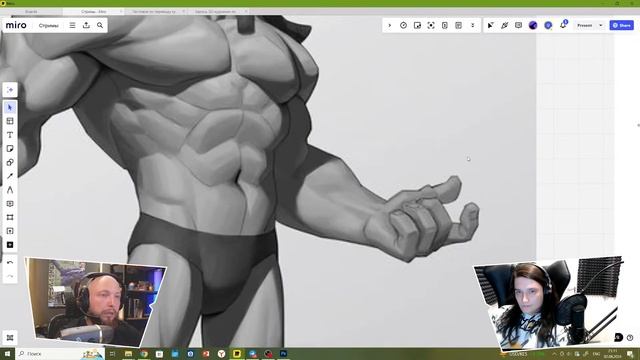The height and width of the screenshot is (360, 640).
Task: Toggle collaborator cursors visibility
Action: 491,25
